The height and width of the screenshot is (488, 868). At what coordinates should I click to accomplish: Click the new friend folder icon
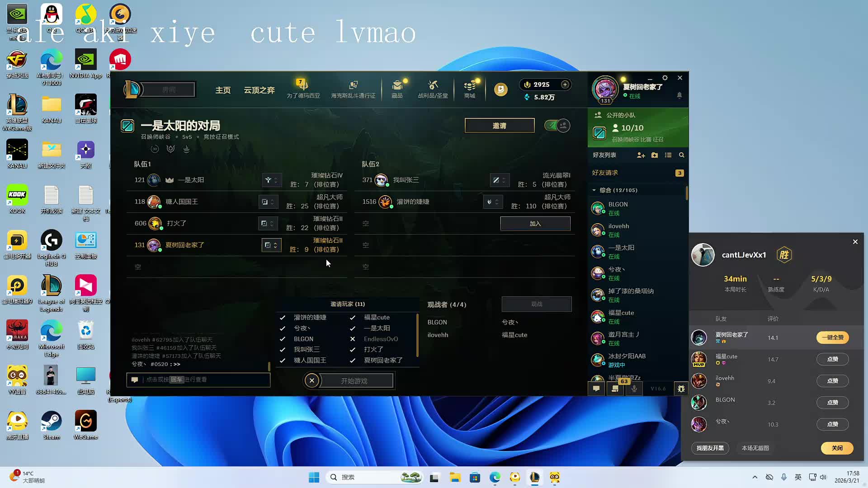click(x=655, y=155)
